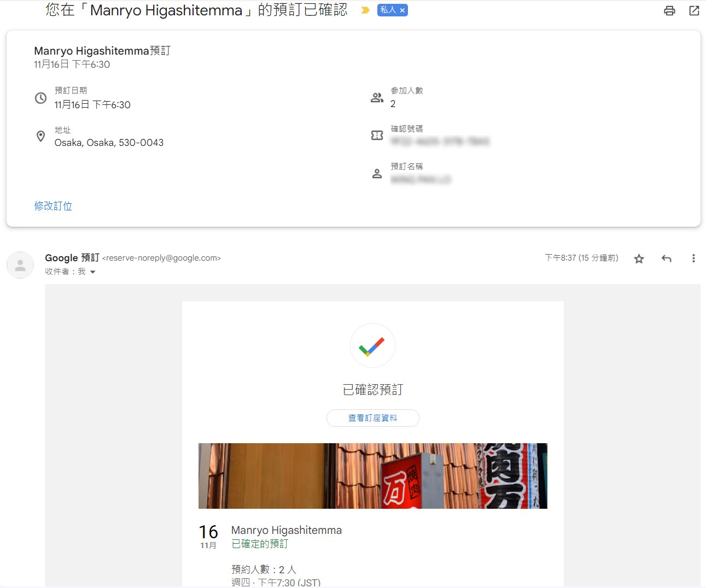Click the ticket icon beside 確認號碼
The image size is (706, 588).
(x=377, y=135)
